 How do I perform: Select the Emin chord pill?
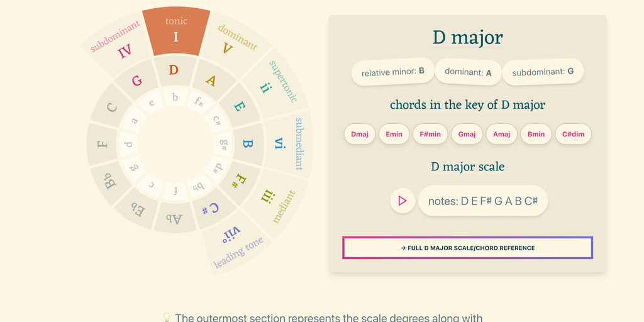click(x=394, y=134)
